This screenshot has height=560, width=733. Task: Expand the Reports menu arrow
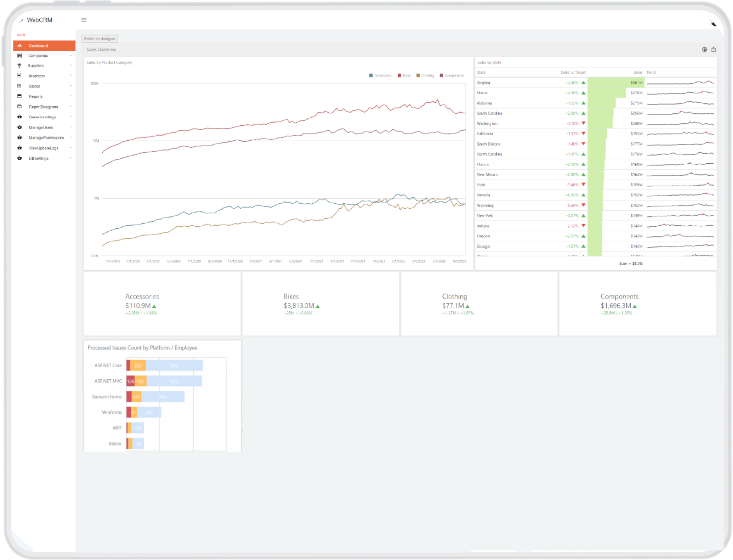coord(71,96)
